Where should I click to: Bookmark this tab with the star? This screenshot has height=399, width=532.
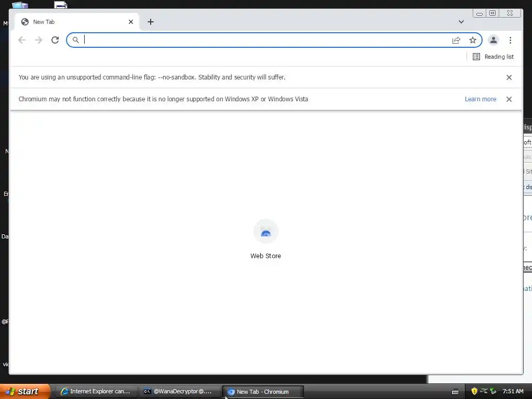[473, 41]
